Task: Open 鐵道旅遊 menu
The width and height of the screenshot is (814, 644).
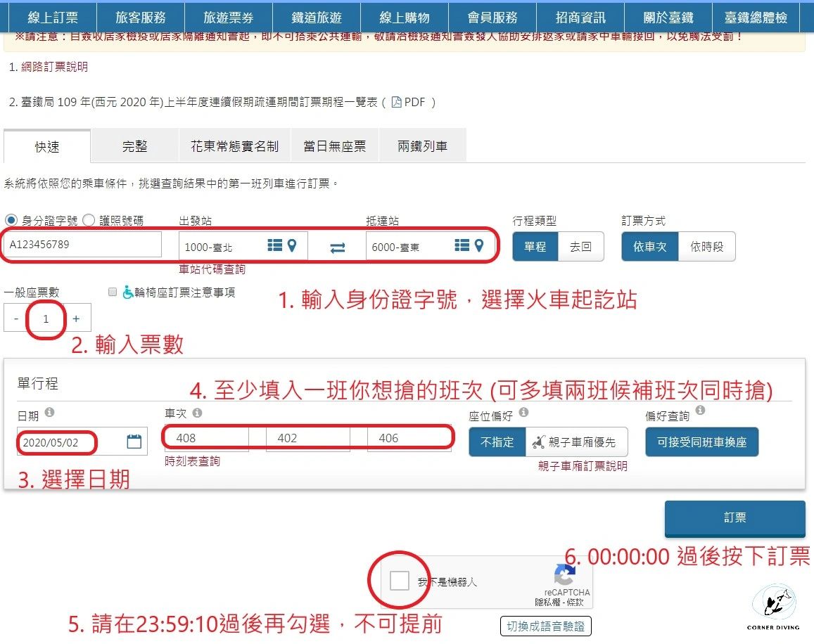Action: [x=317, y=18]
